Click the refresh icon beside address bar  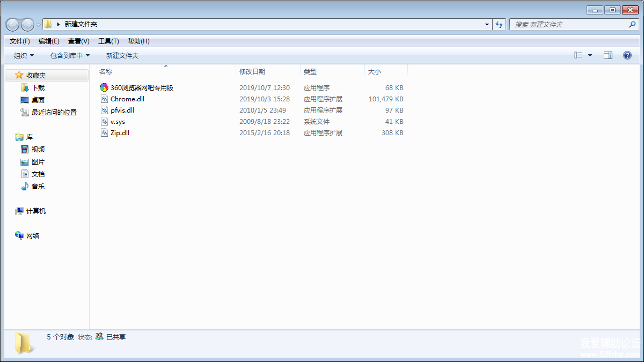coord(499,24)
